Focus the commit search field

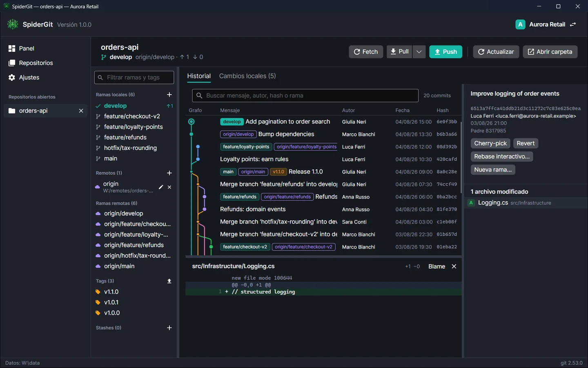(x=305, y=95)
